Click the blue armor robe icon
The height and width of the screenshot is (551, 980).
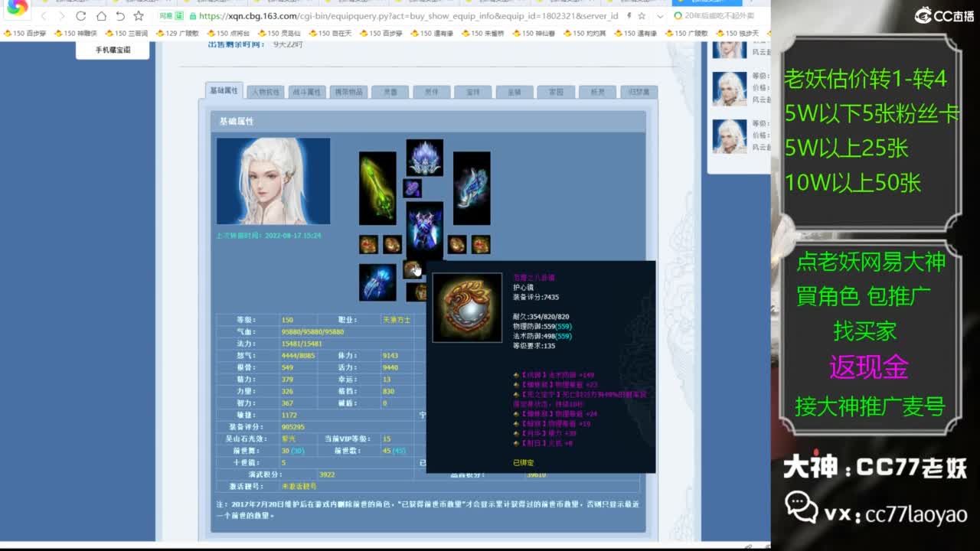tap(425, 229)
